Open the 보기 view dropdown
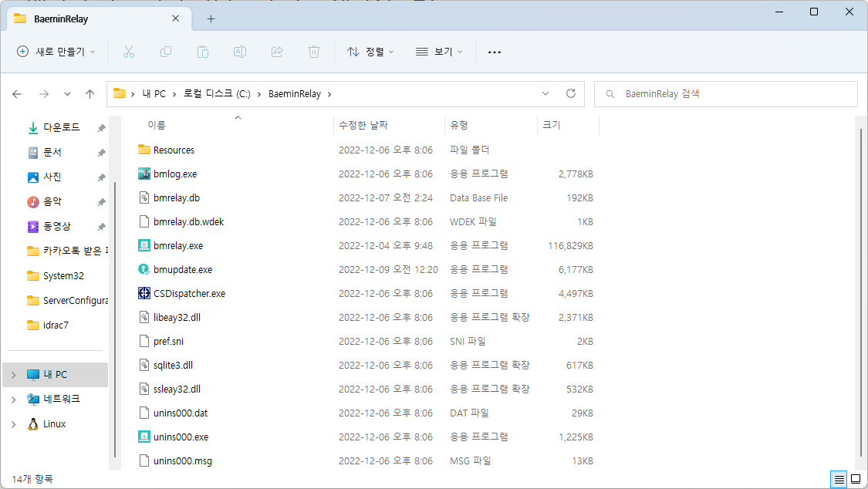The width and height of the screenshot is (868, 489). [439, 52]
